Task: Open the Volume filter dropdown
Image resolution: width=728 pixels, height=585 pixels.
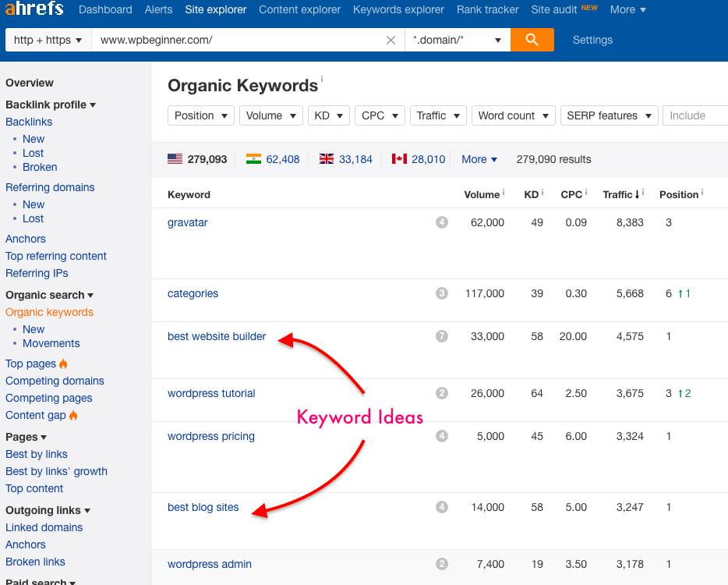Action: pos(271,115)
